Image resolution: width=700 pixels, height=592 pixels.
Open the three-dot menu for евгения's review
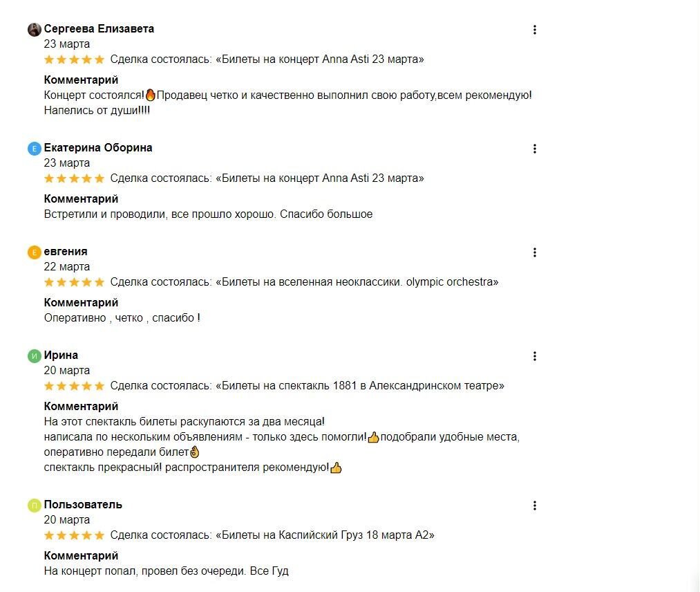534,252
